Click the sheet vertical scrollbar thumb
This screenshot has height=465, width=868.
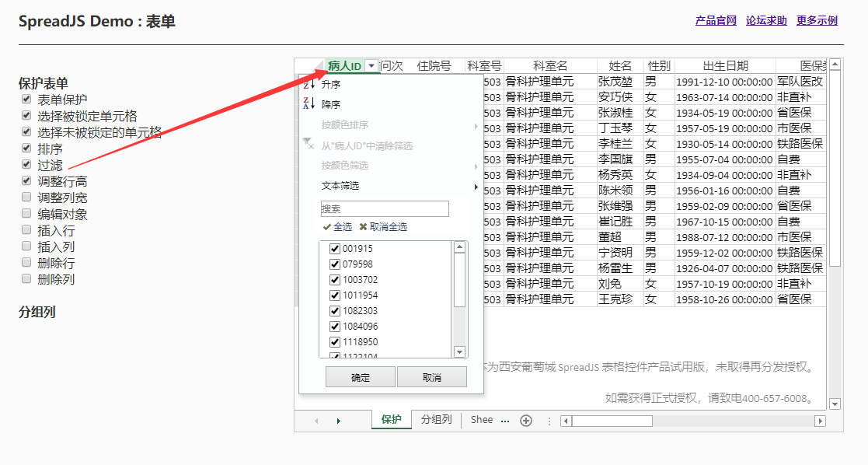tap(835, 169)
